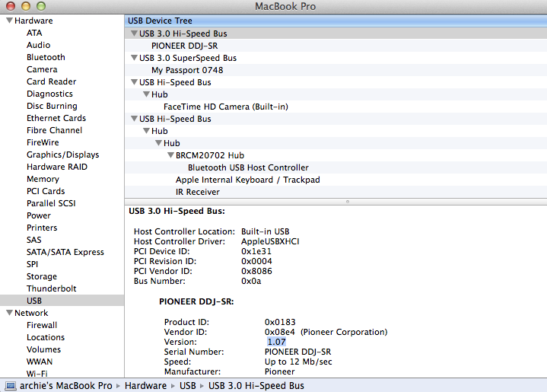Select ATA in the sidebar
Screen dimensions: 547x392
click(x=34, y=33)
